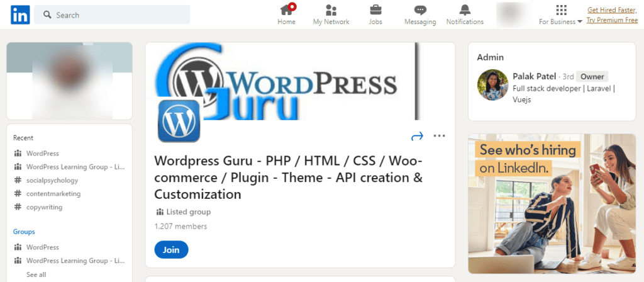The width and height of the screenshot is (644, 282).
Task: Open contentmarketing hashtag in Recent
Action: [53, 194]
